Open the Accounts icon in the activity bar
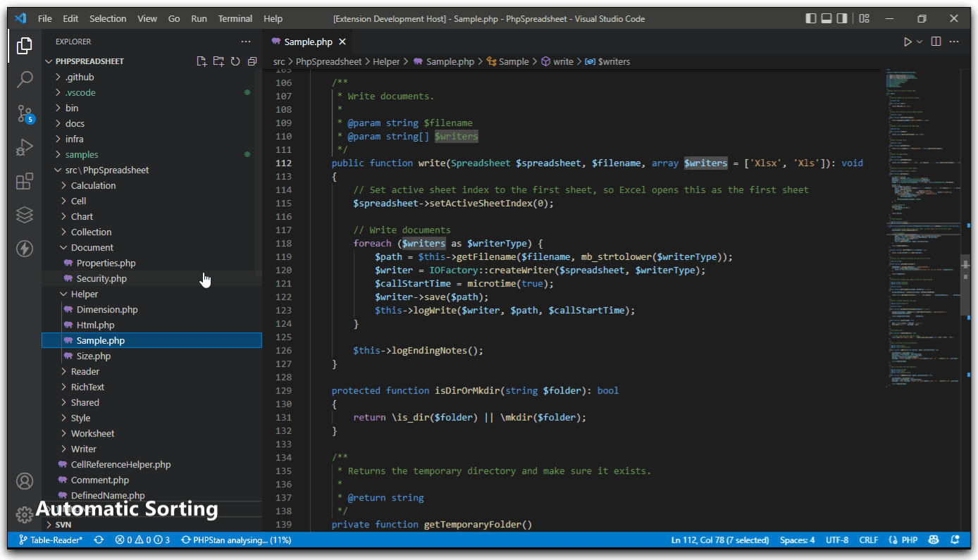The height and width of the screenshot is (560, 978). [x=25, y=481]
